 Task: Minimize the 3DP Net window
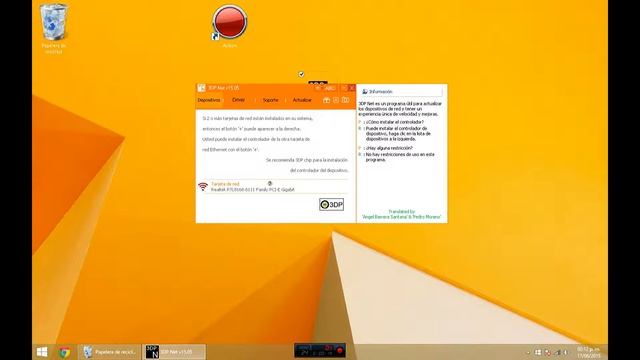tap(344, 88)
